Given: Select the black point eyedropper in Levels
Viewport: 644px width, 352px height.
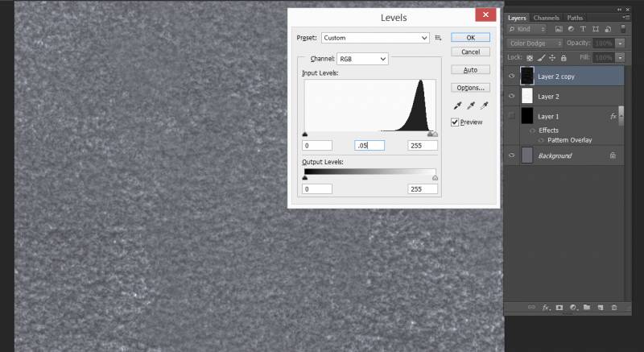Looking at the screenshot, I should [458, 106].
